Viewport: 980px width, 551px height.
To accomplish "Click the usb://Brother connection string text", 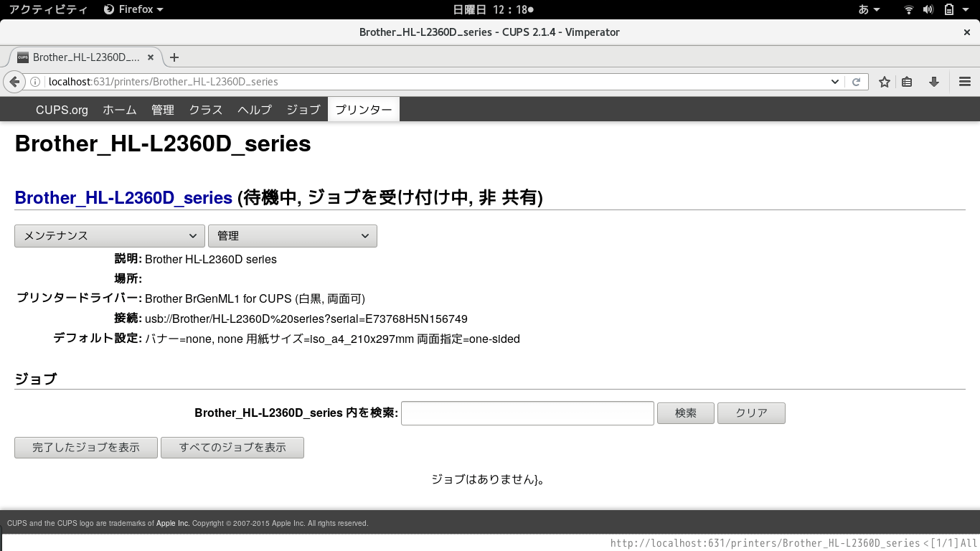I will click(x=306, y=319).
